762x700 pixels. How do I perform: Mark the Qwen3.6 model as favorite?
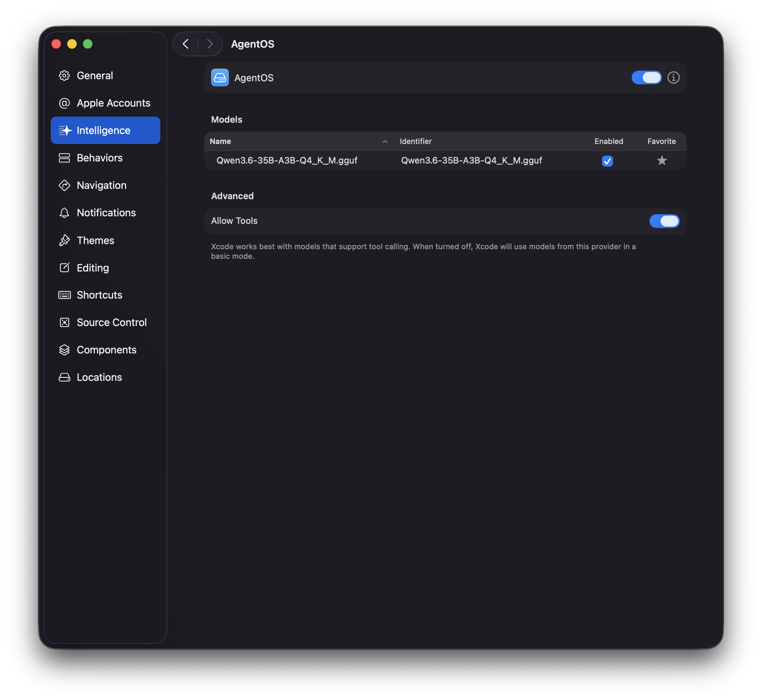coord(661,161)
